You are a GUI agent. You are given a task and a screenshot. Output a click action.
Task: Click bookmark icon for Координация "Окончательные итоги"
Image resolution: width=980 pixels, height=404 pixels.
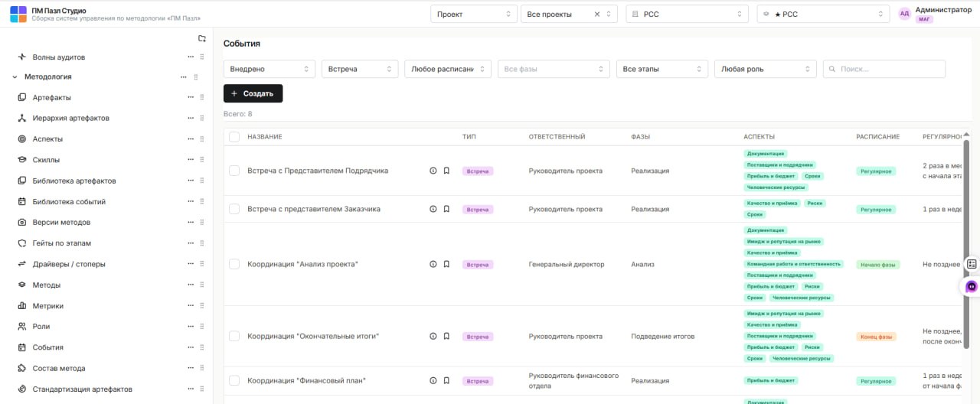(x=446, y=336)
